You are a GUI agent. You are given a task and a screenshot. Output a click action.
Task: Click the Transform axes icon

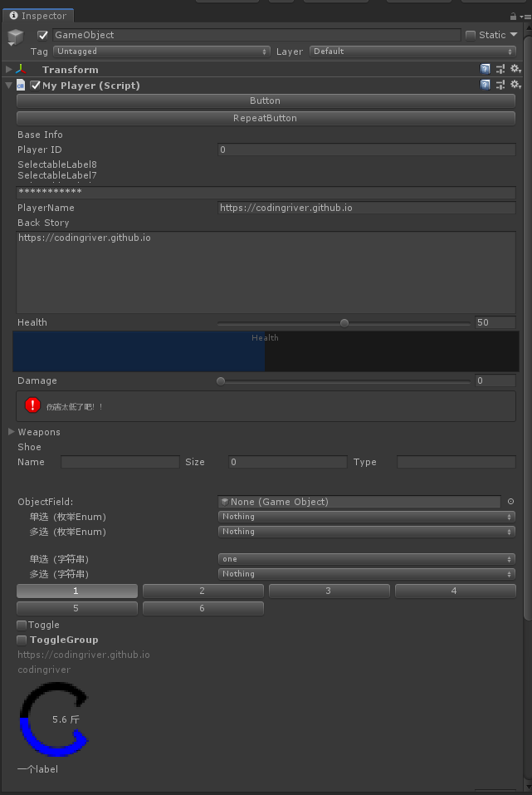(21, 70)
